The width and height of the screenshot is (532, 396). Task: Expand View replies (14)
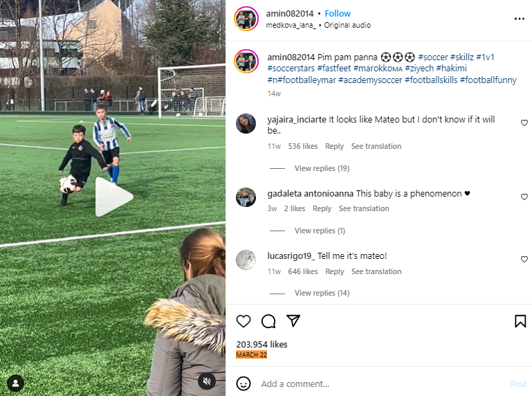pos(322,293)
